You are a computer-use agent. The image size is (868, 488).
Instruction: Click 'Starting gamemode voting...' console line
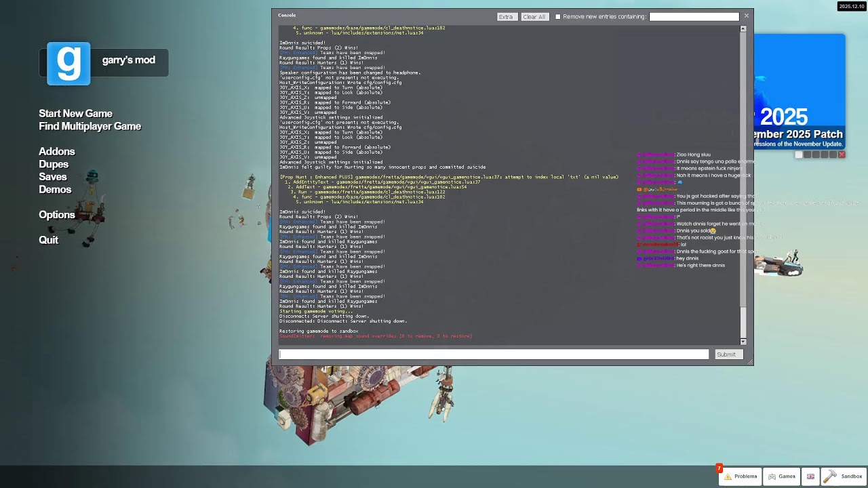pyautogui.click(x=316, y=312)
